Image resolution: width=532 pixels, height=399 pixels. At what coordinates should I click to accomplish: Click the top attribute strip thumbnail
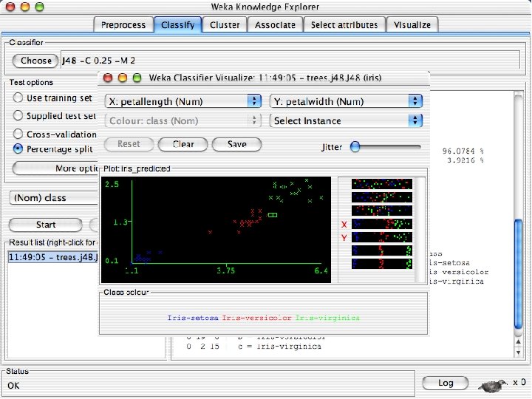(380, 183)
